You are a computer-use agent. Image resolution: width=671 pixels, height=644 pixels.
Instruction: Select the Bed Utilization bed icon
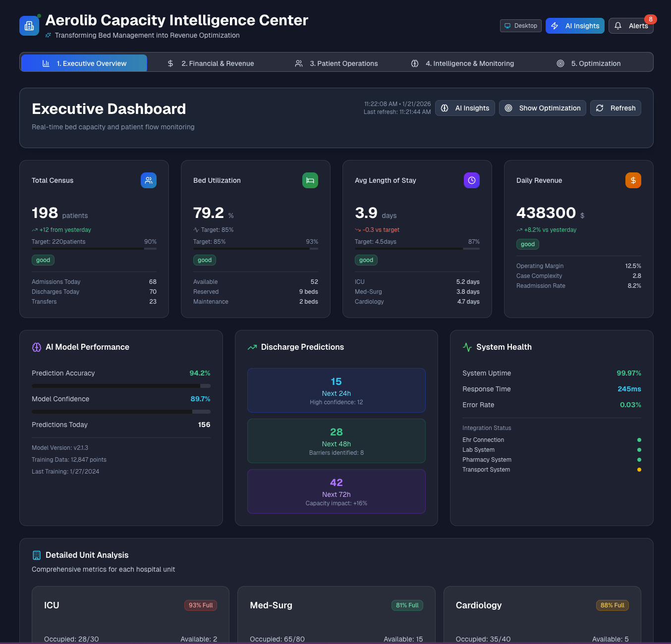point(310,180)
